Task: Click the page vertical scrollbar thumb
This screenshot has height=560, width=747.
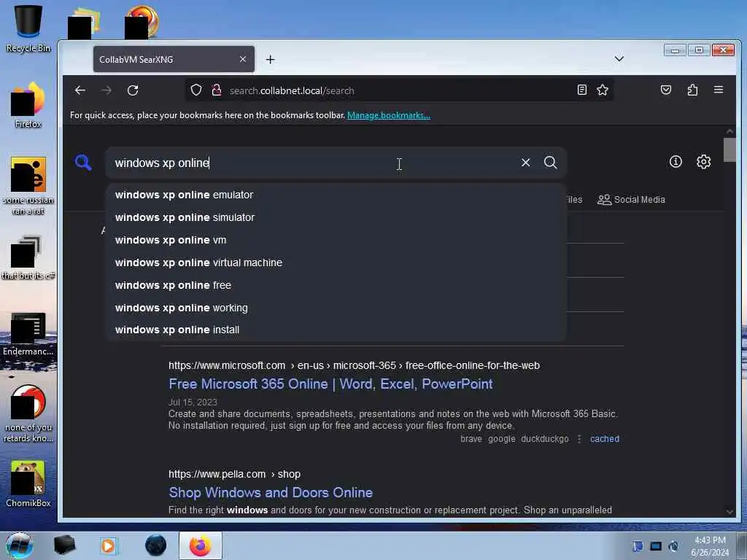Action: pos(729,150)
